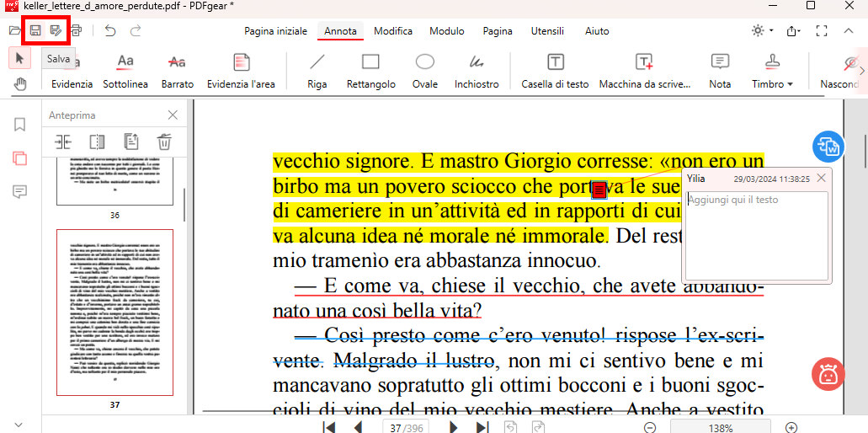
Task: Click the blue convert to Word button
Action: 828,147
